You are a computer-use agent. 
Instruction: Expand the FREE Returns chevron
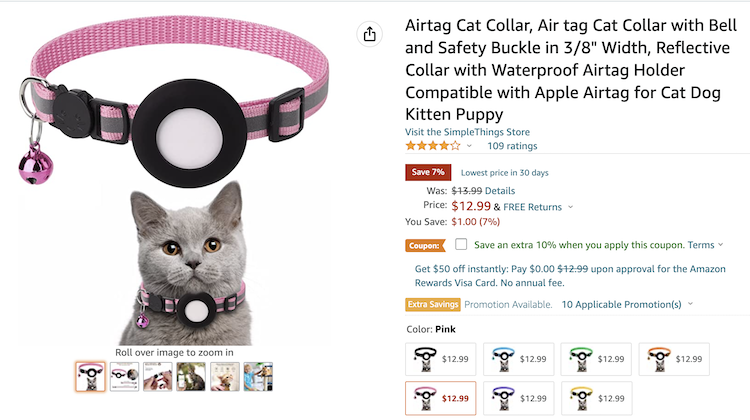(570, 207)
